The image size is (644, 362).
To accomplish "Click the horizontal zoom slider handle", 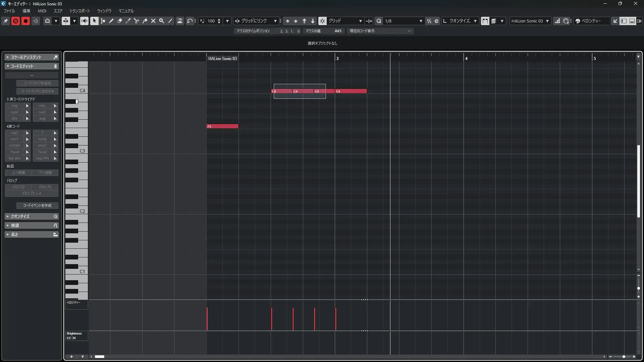I will (624, 357).
